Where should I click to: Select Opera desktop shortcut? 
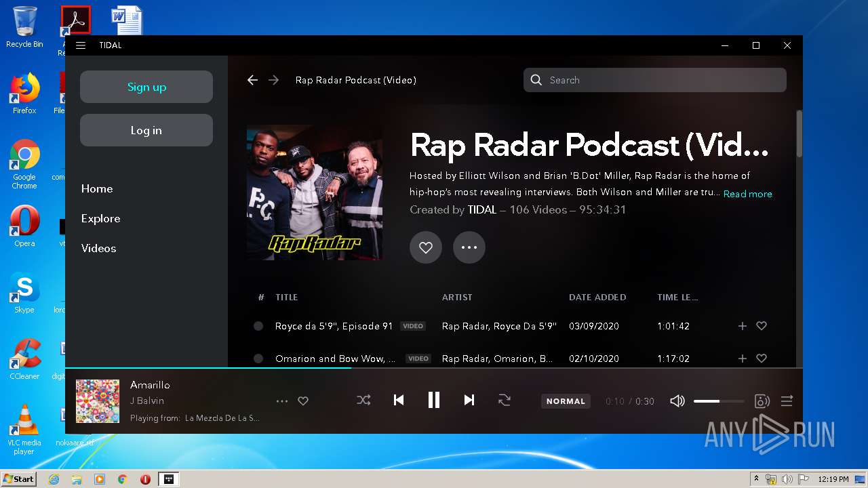point(24,226)
